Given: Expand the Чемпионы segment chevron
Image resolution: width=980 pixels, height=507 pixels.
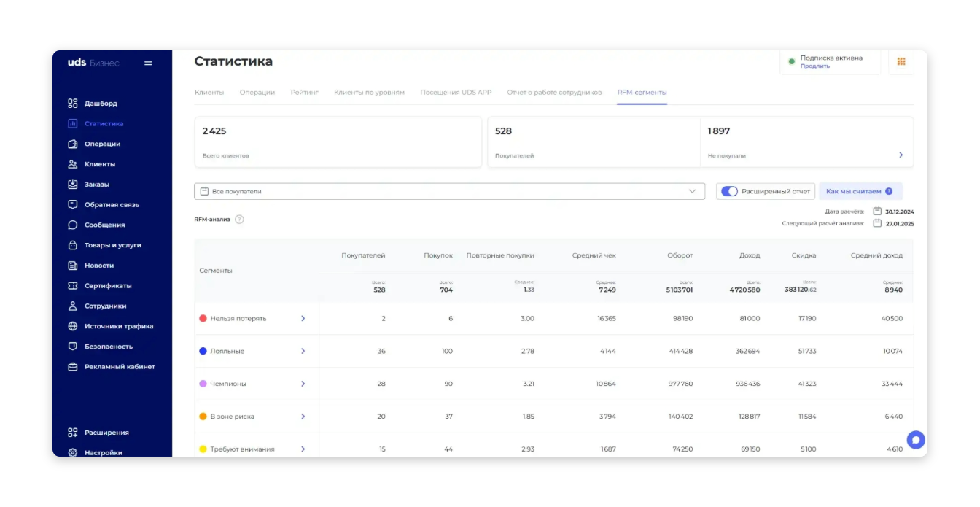Looking at the screenshot, I should coord(303,384).
